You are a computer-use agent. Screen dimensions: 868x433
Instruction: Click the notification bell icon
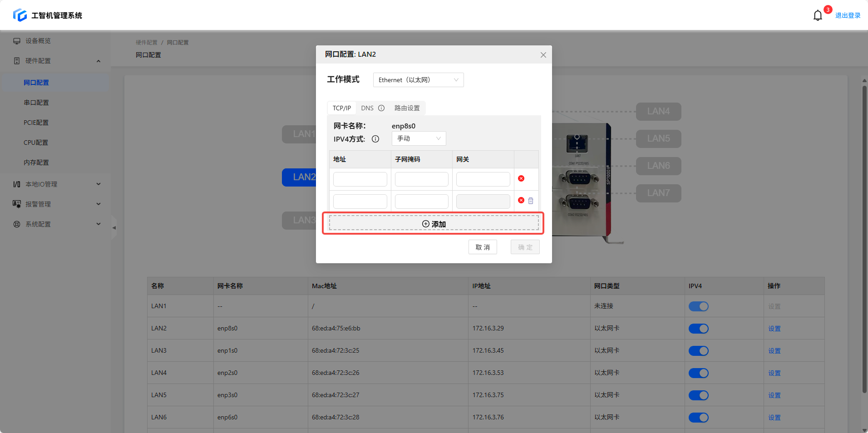pos(817,15)
